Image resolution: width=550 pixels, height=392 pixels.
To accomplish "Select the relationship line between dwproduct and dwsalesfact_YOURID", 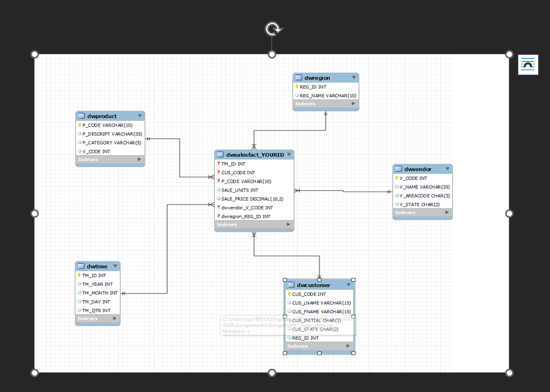I will point(179,158).
